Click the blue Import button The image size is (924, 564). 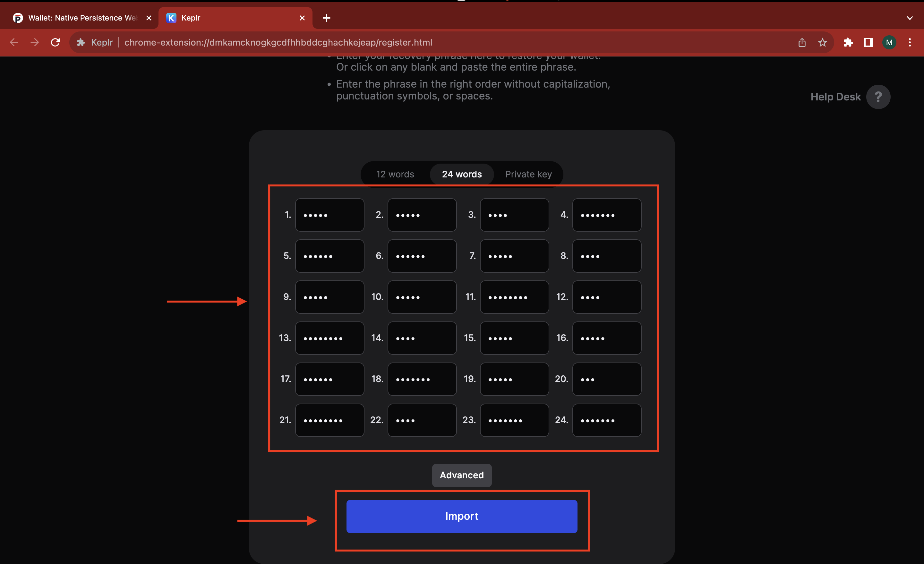[462, 516]
